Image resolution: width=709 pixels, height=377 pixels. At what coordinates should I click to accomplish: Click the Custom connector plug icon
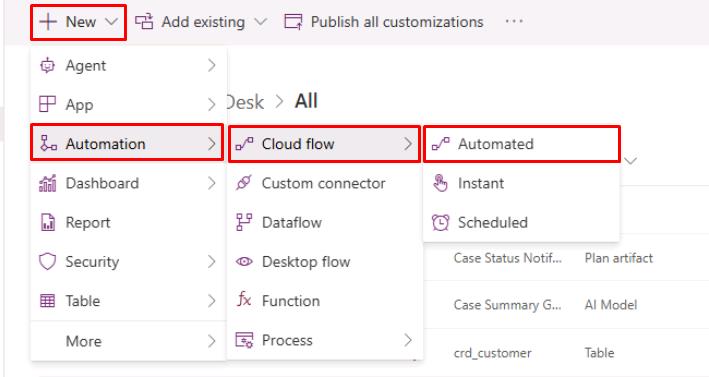pyautogui.click(x=244, y=183)
